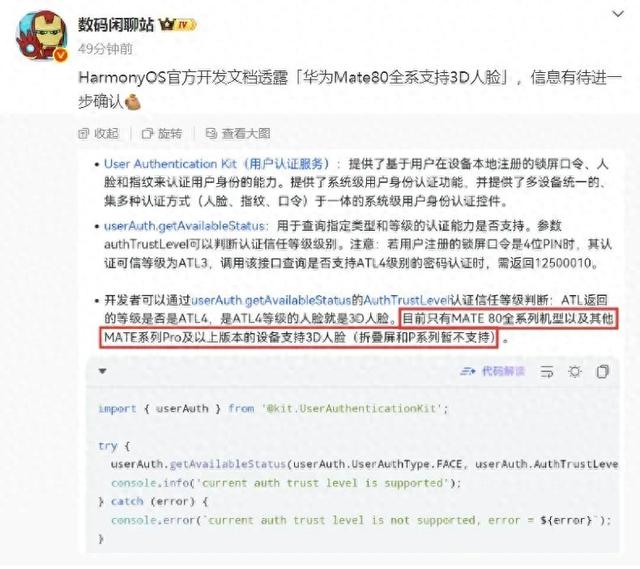The width and height of the screenshot is (640, 569).
Task: View the full-size image via 查看大图
Action: (x=238, y=133)
